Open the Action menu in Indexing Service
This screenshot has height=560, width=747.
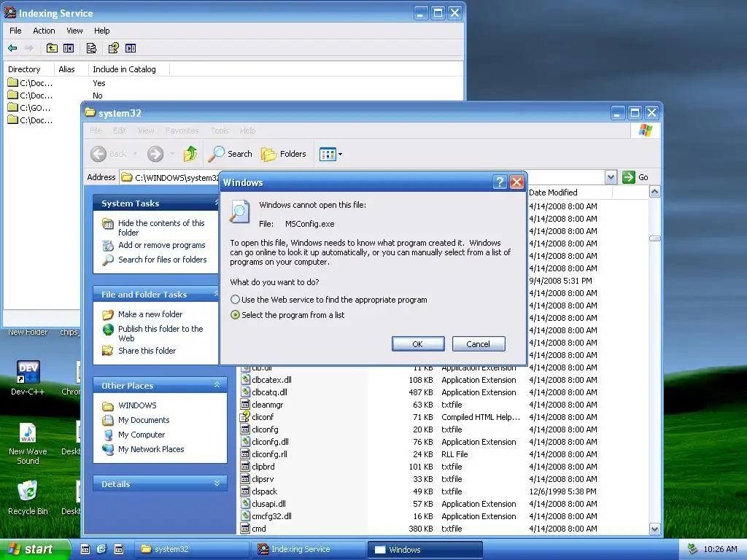point(44,31)
